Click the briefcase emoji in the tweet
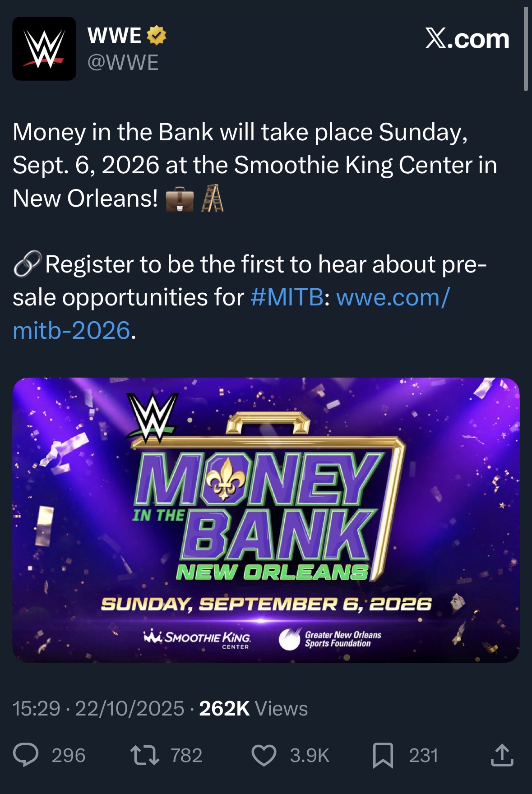 pyautogui.click(x=180, y=200)
